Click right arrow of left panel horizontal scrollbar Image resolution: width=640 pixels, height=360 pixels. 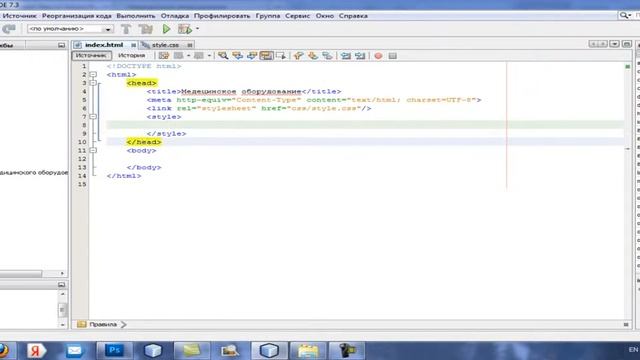click(x=62, y=273)
